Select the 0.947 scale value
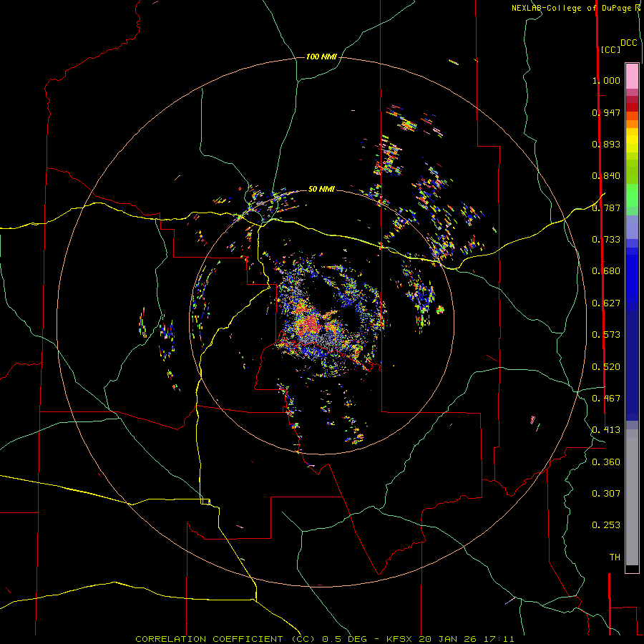 [606, 112]
